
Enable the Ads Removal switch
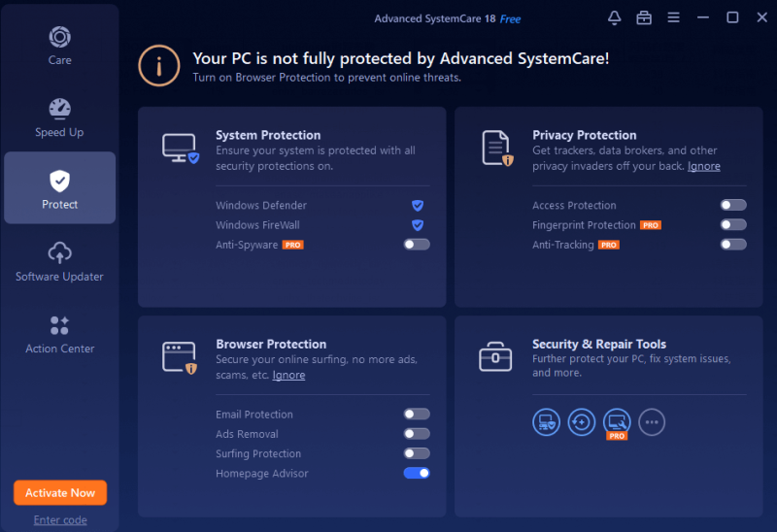point(417,433)
